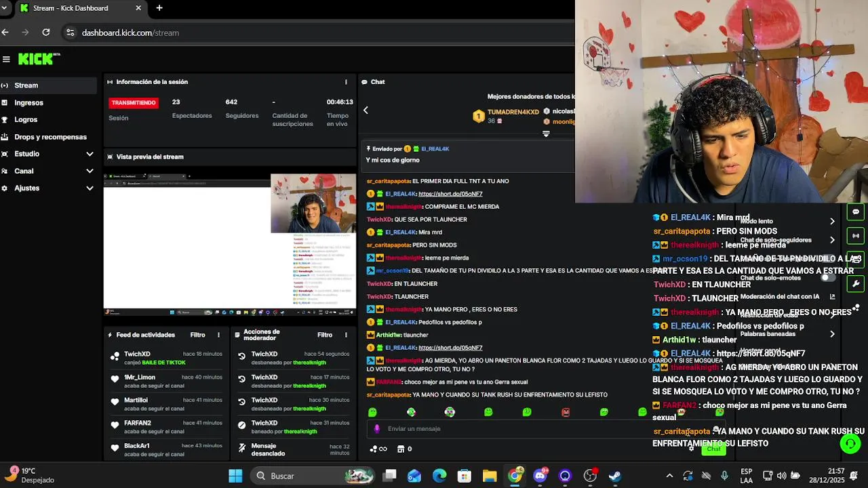Open the Modo lento chevron
Screen dimensions: 868x488
coord(832,222)
